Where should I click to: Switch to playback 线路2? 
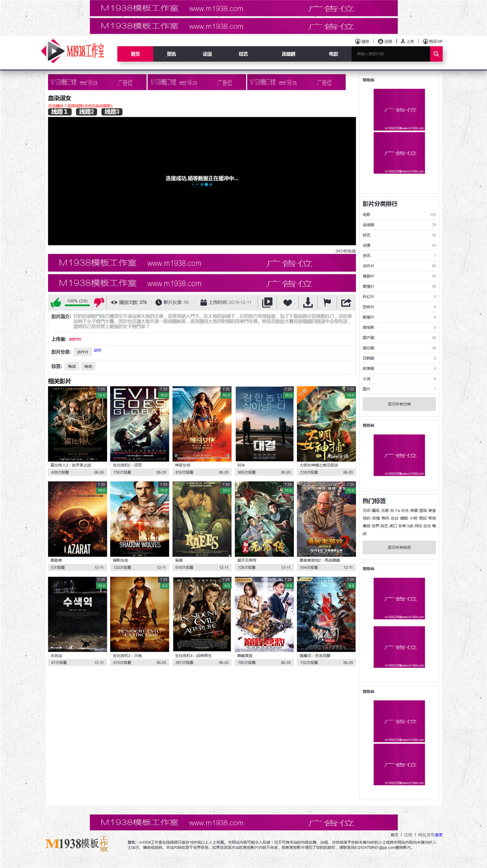click(86, 112)
